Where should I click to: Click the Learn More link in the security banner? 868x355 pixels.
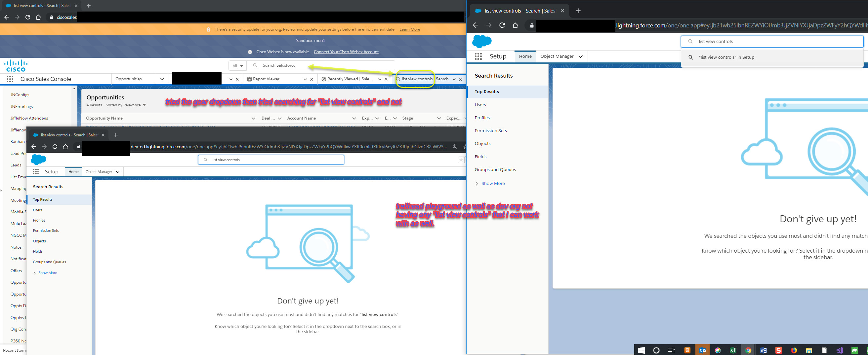tap(410, 29)
